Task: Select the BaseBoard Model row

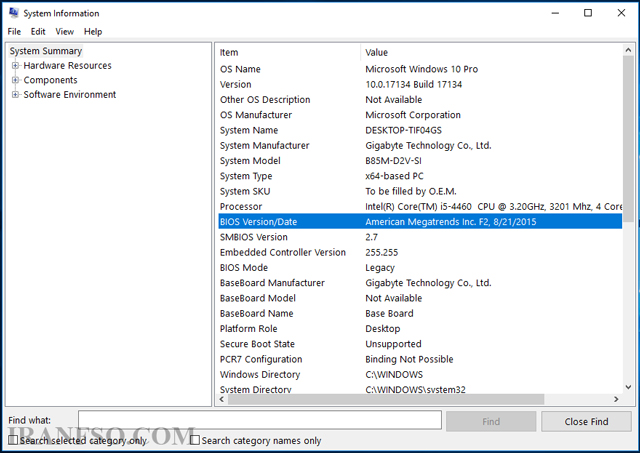Action: [x=420, y=298]
